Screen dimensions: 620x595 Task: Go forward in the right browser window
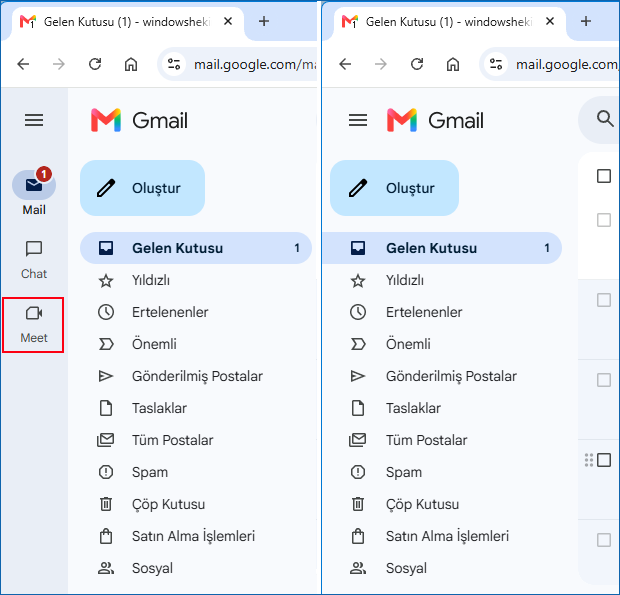coord(381,64)
